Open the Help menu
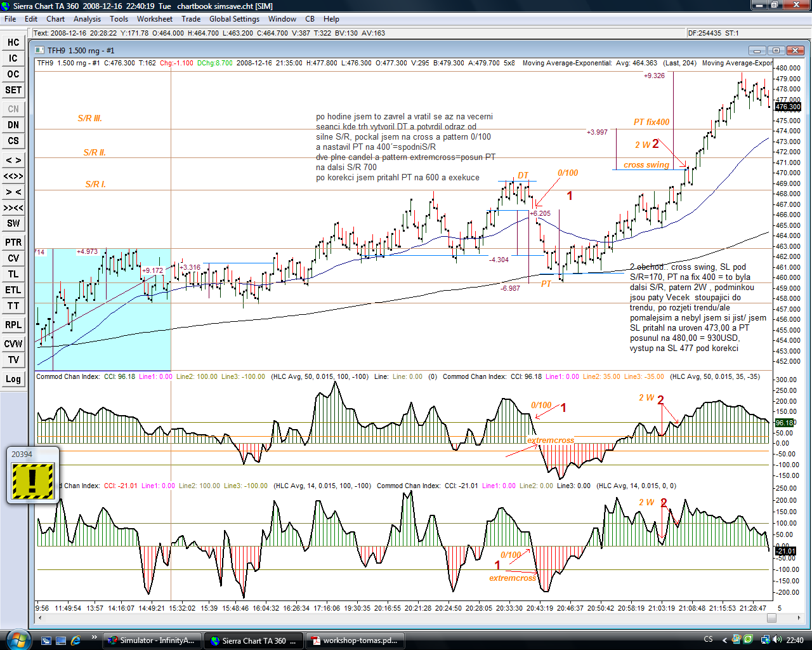 (x=331, y=19)
